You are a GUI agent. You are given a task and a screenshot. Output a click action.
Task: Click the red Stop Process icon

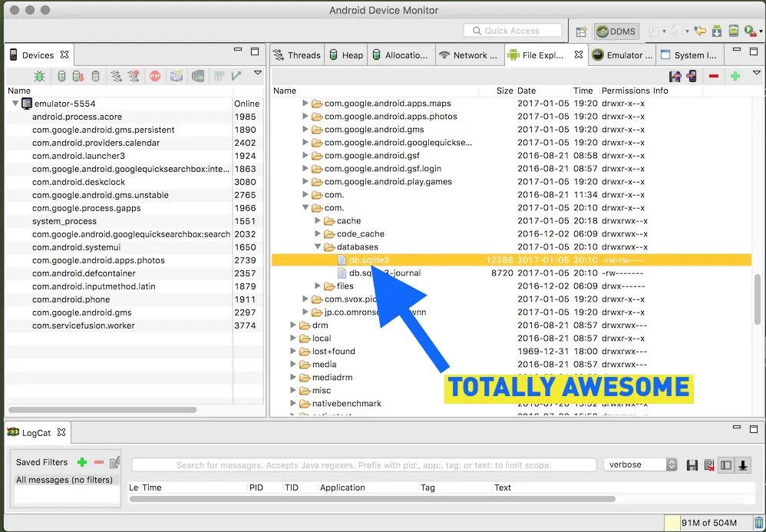click(155, 76)
